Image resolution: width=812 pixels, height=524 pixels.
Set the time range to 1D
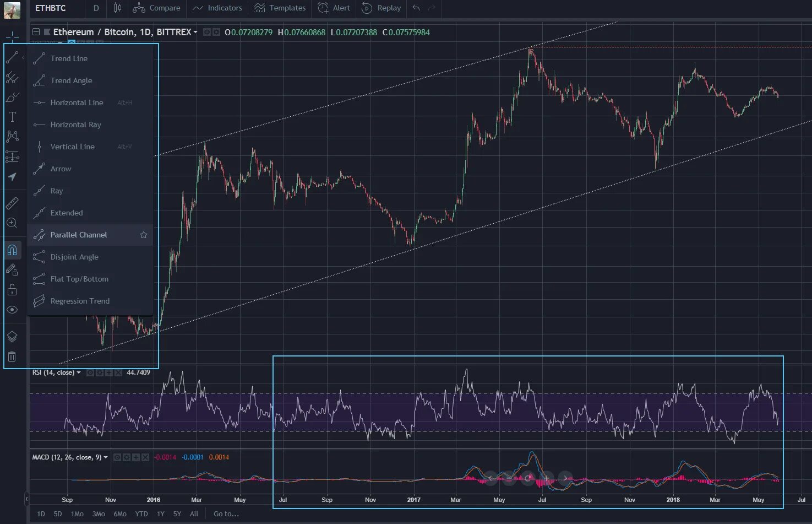click(x=41, y=514)
